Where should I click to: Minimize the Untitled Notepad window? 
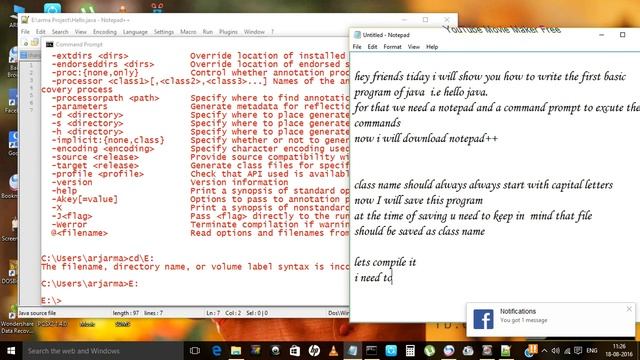coord(601,35)
